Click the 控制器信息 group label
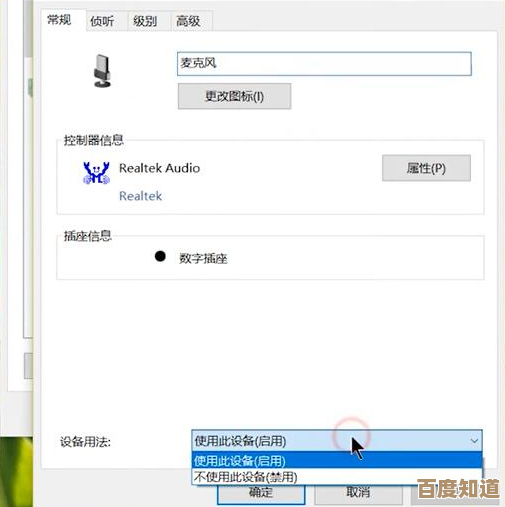The height and width of the screenshot is (507, 505). 94,140
